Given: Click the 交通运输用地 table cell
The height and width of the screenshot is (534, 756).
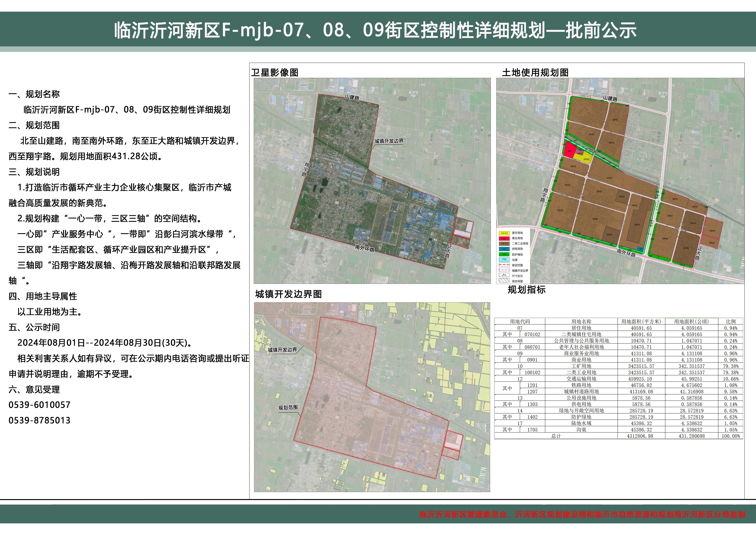Looking at the screenshot, I should (581, 379).
